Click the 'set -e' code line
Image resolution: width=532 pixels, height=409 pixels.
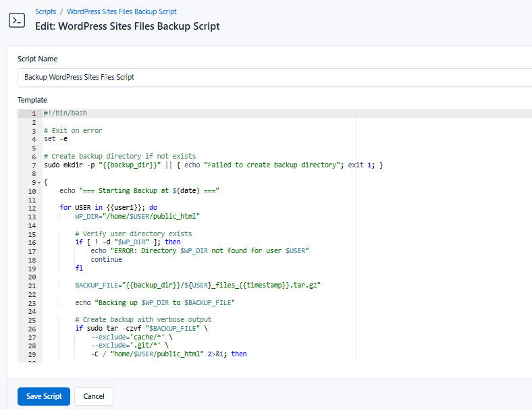tap(55, 139)
